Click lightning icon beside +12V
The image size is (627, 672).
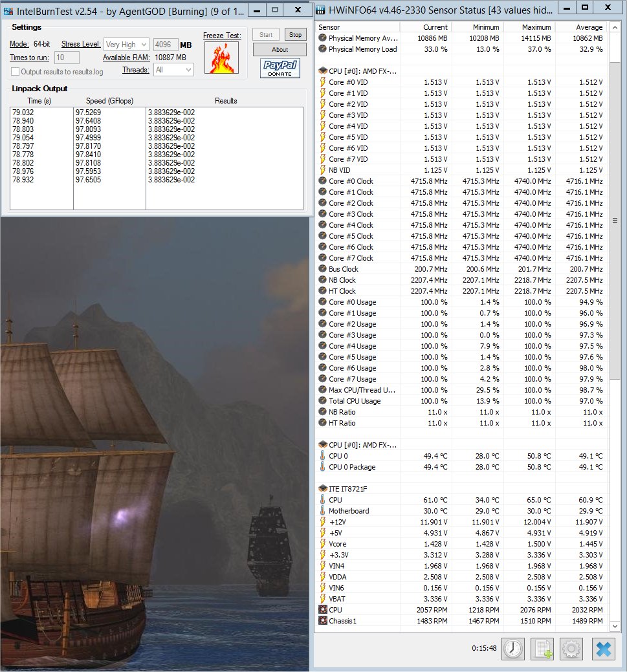click(322, 521)
